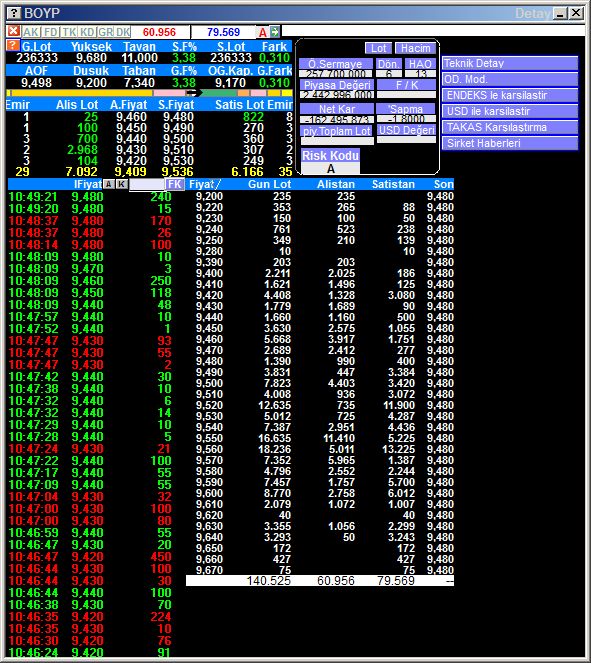The image size is (591, 663).
Task: Open the GR chart toolbar button
Action: (105, 32)
